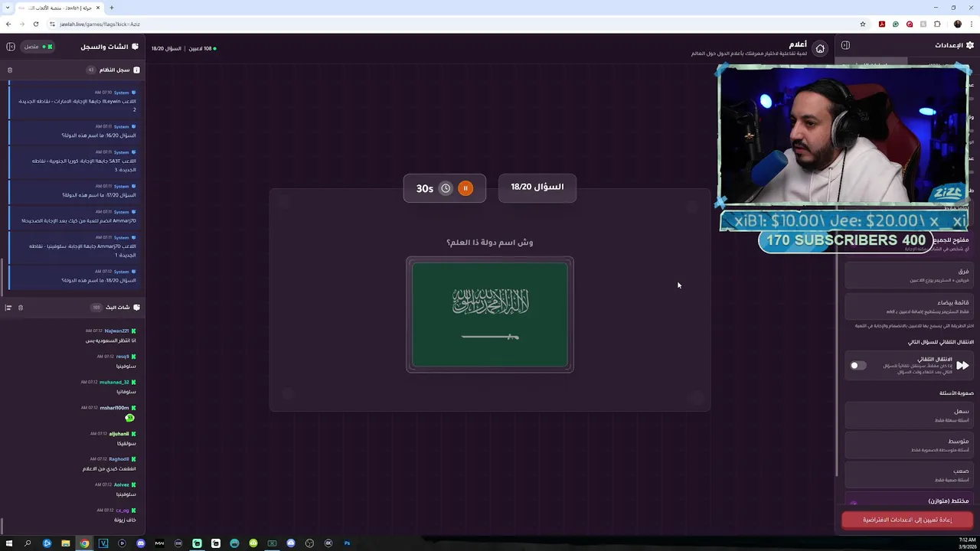The image size is (980, 551).
Task: Click the chat bubble icon beside شات البث
Action: point(136,307)
